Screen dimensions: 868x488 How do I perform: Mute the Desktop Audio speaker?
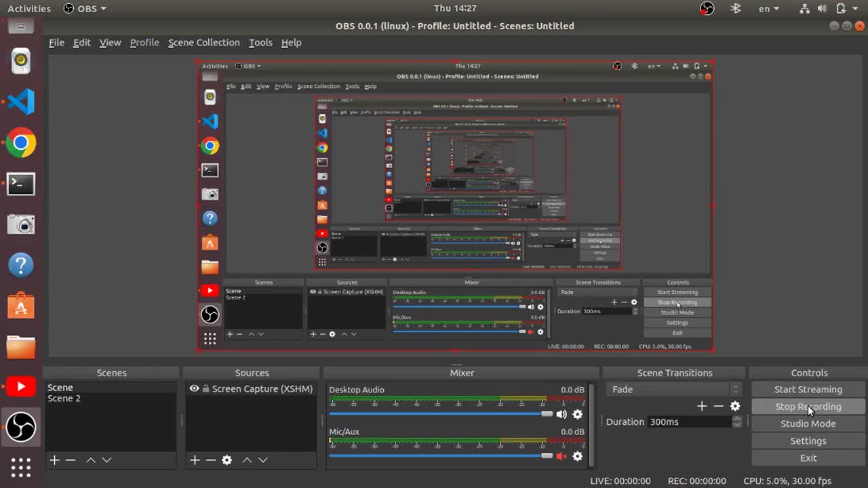(561, 414)
